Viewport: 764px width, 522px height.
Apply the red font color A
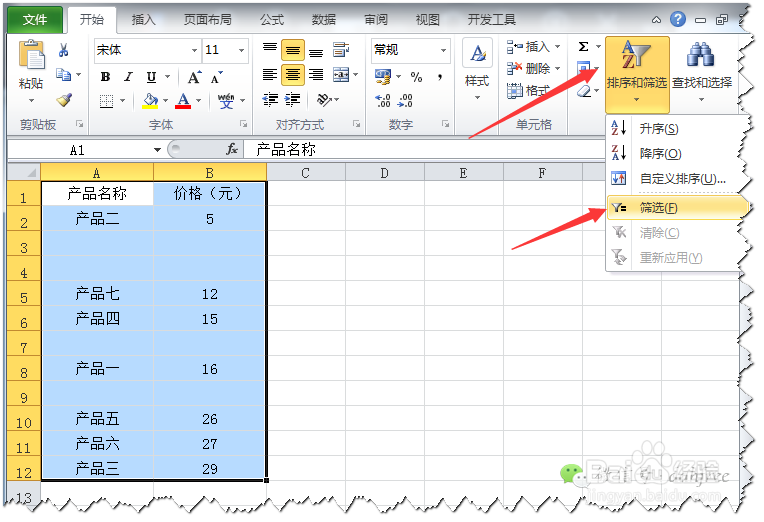click(183, 101)
